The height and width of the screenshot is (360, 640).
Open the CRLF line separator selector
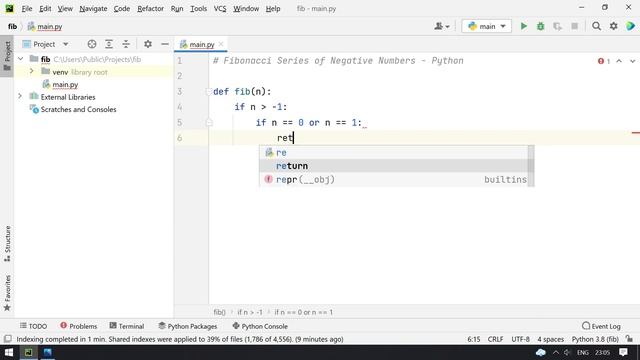[496, 339]
